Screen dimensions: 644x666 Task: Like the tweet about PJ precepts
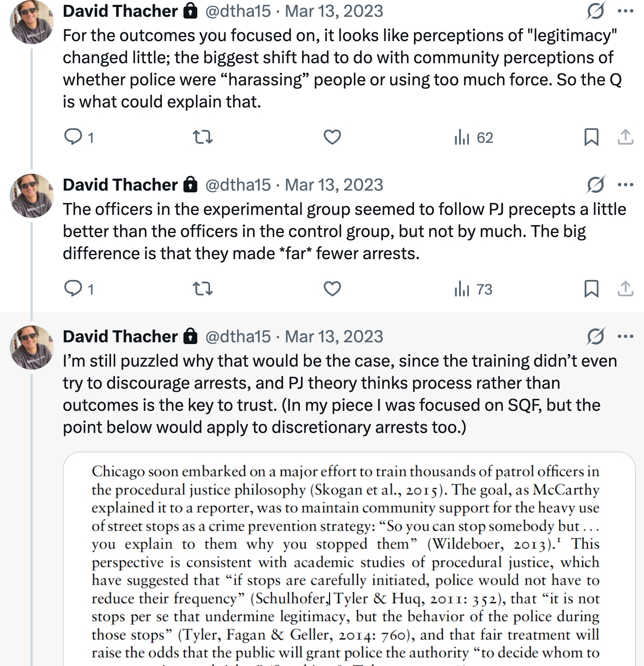tap(332, 289)
